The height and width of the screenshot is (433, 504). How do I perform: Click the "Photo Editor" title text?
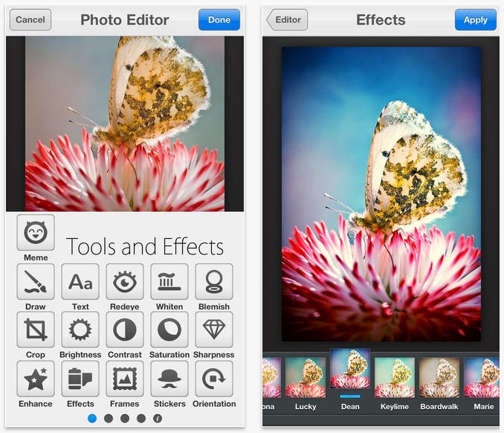pos(125,20)
